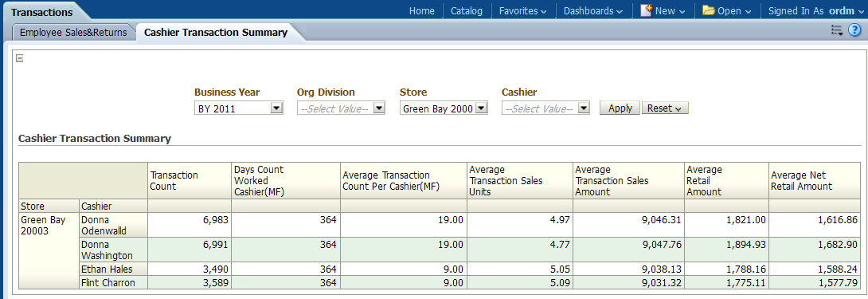868x299 pixels.
Task: Click the Open folder icon
Action: click(709, 10)
